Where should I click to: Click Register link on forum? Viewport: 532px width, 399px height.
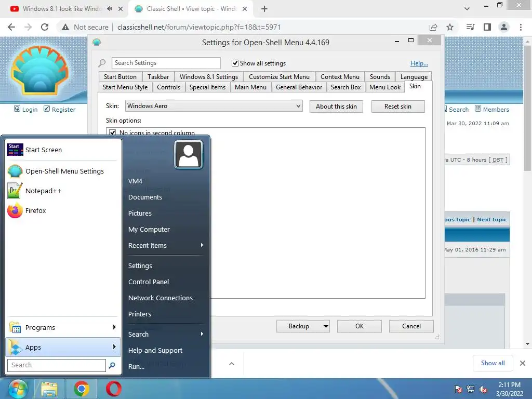(x=63, y=110)
